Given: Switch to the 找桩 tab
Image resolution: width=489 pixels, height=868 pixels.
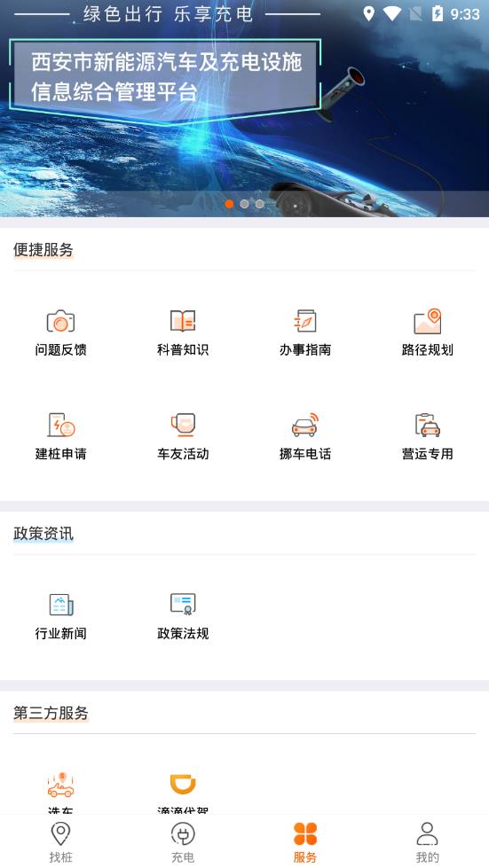Looking at the screenshot, I should click(61, 842).
